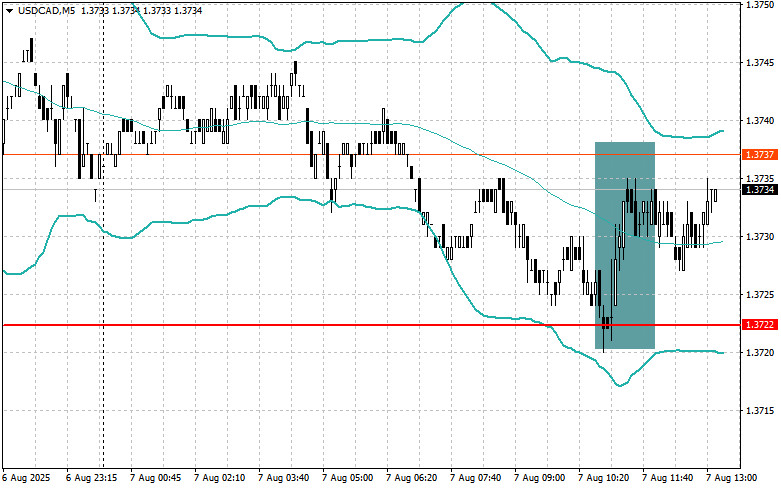Click the black 1.3734 current price tag

click(760, 190)
